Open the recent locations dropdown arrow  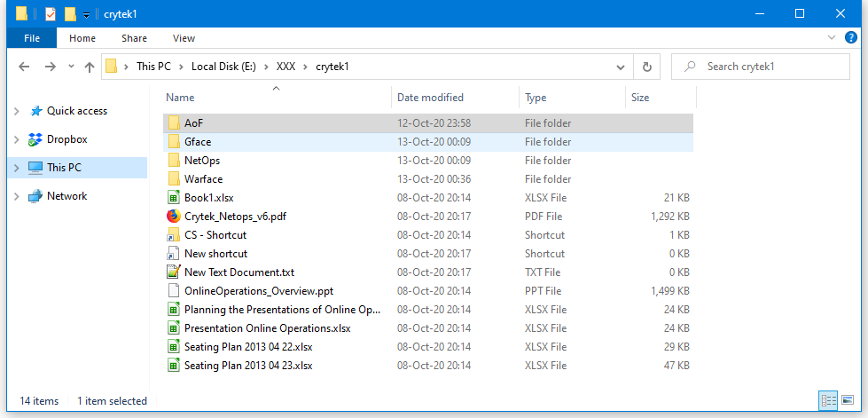coord(70,67)
